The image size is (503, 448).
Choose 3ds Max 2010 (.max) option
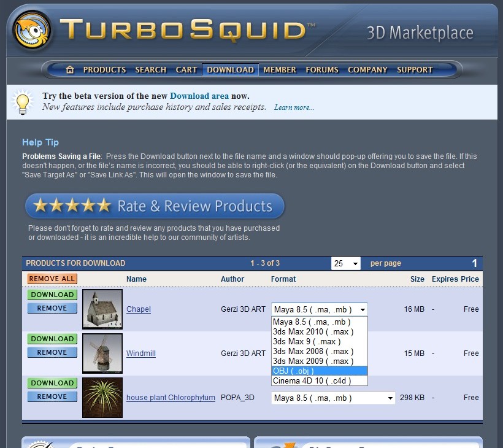320,332
